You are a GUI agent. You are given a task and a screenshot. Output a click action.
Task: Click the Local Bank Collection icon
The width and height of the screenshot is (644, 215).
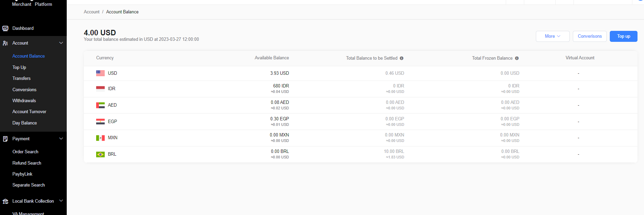[5, 201]
